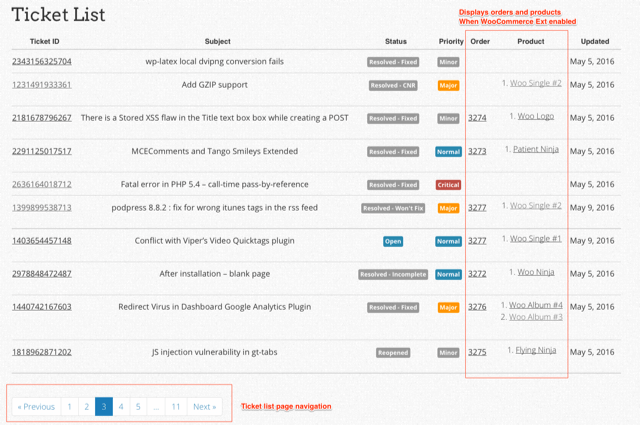Click the blue Open status badge

click(x=393, y=241)
